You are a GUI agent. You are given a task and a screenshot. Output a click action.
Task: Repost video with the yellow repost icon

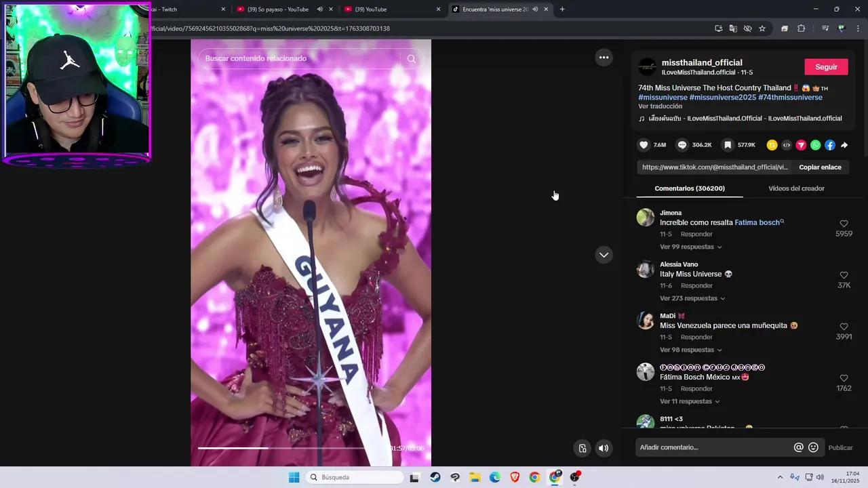(772, 145)
